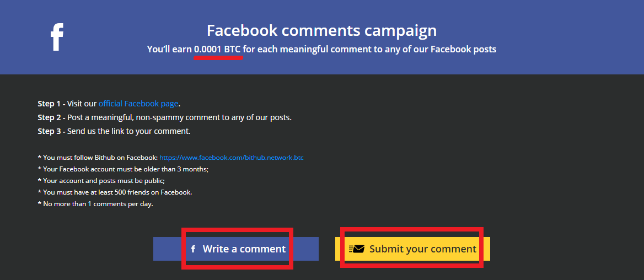Click the small Facebook icon on Write a comment
Image resolution: width=644 pixels, height=280 pixels.
coord(194,249)
